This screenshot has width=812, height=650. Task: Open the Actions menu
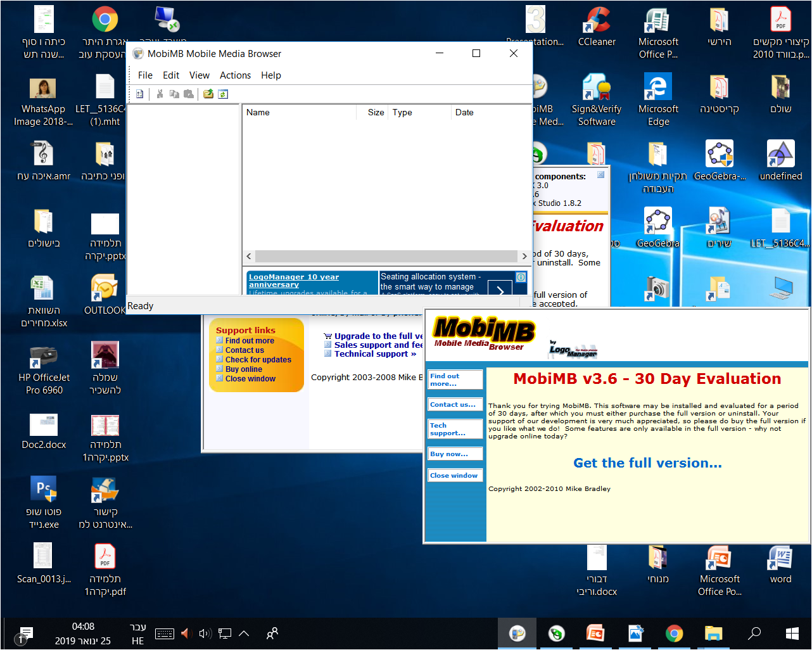pyautogui.click(x=236, y=75)
